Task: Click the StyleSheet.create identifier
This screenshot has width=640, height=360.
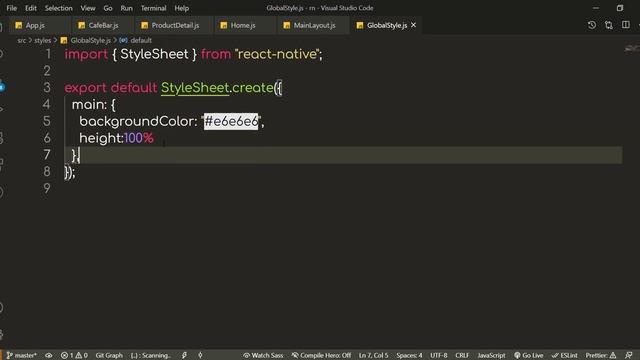Action: 217,88
